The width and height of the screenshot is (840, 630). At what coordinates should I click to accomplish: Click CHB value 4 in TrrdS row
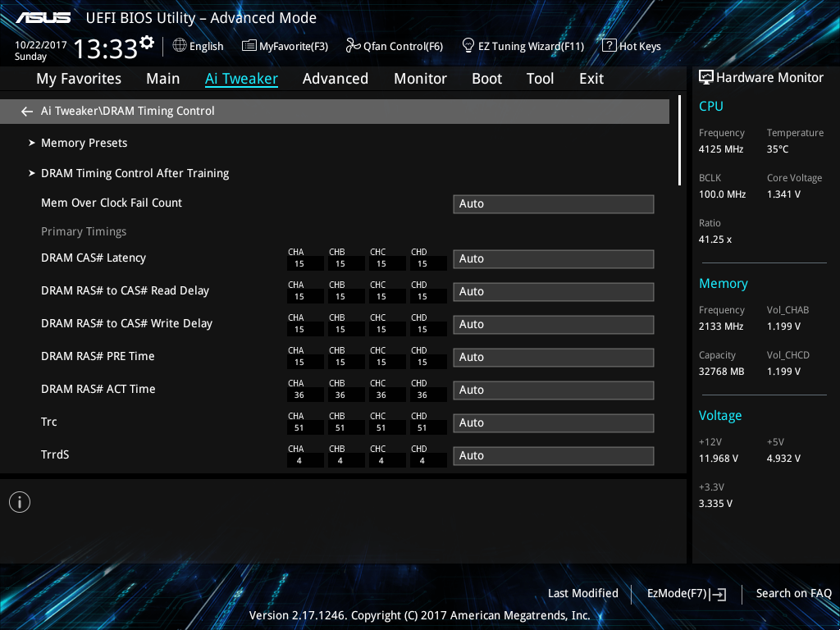tap(340, 460)
